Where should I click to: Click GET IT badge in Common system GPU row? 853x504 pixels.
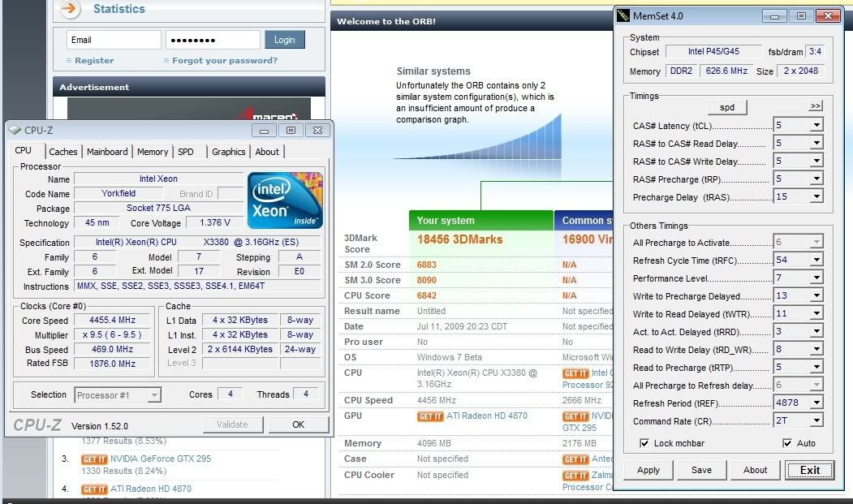click(575, 416)
